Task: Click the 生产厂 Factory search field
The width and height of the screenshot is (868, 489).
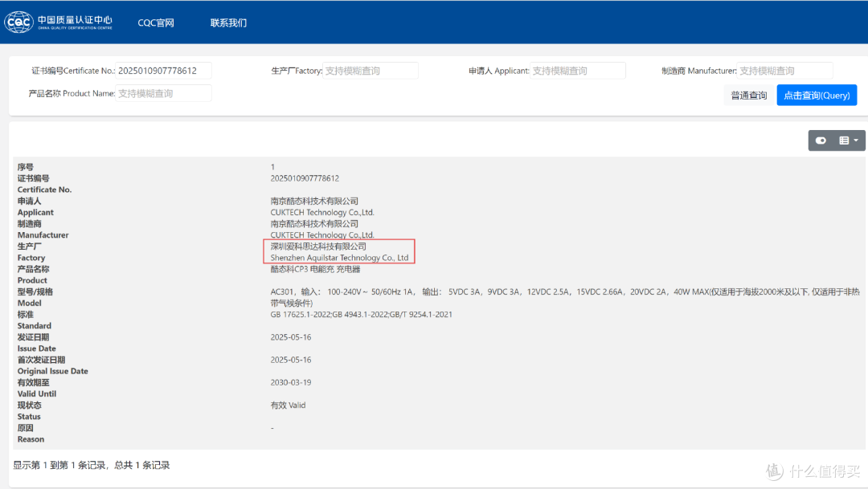Action: point(371,71)
